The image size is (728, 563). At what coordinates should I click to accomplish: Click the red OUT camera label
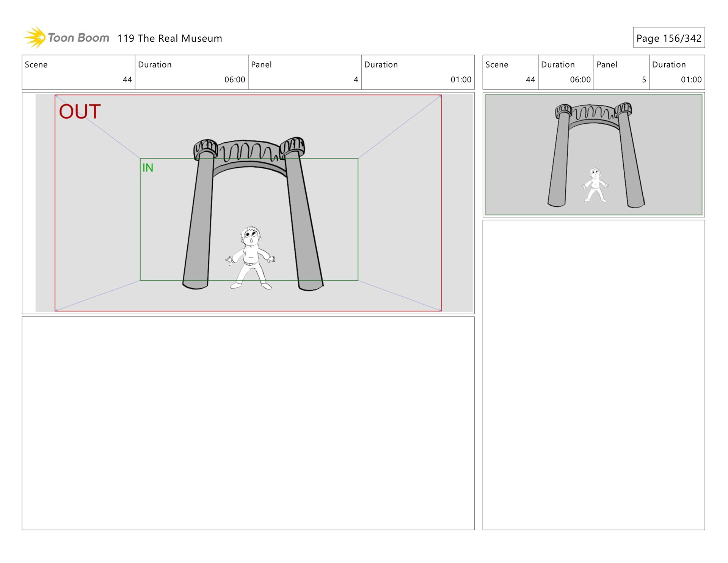[x=80, y=112]
